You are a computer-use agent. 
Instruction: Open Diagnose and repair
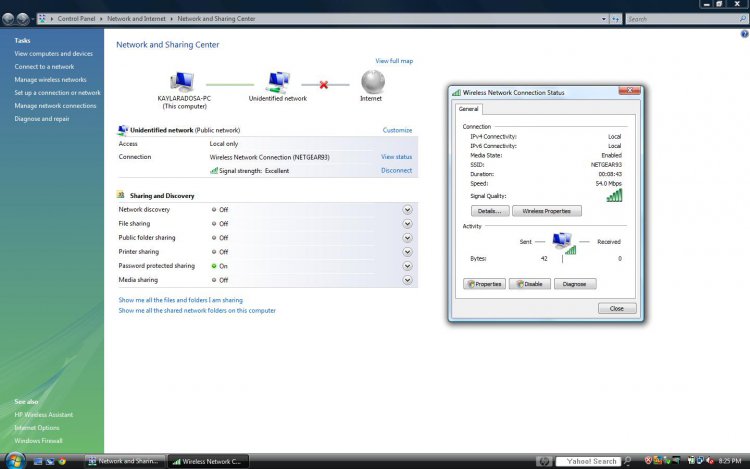(42, 119)
